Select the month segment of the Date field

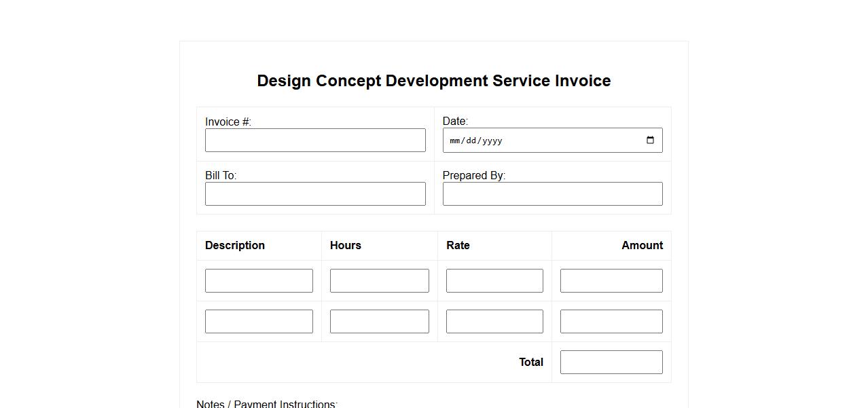pyautogui.click(x=454, y=141)
